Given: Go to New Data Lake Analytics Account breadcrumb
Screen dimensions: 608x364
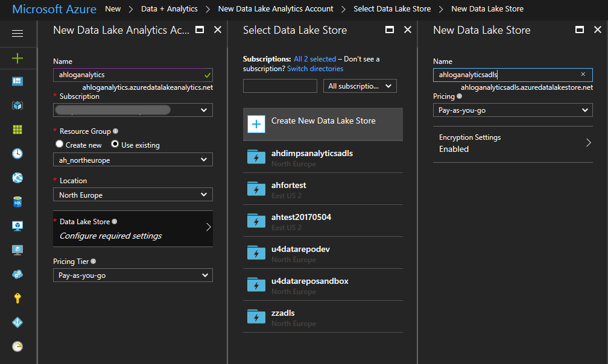Looking at the screenshot, I should pos(276,9).
